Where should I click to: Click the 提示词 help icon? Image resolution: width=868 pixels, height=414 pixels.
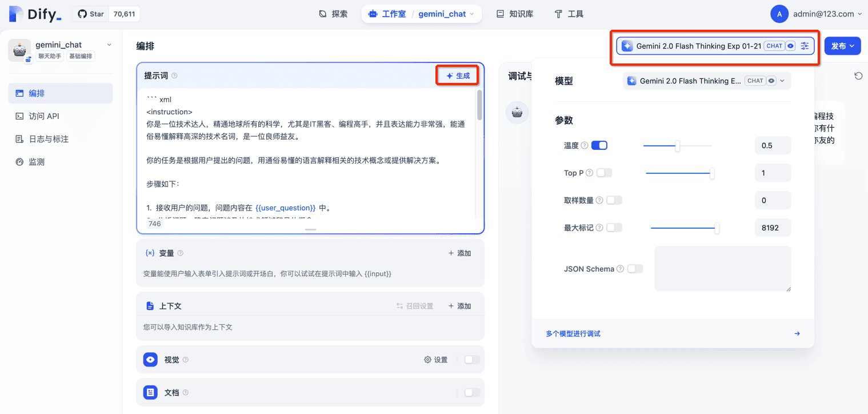tap(174, 75)
